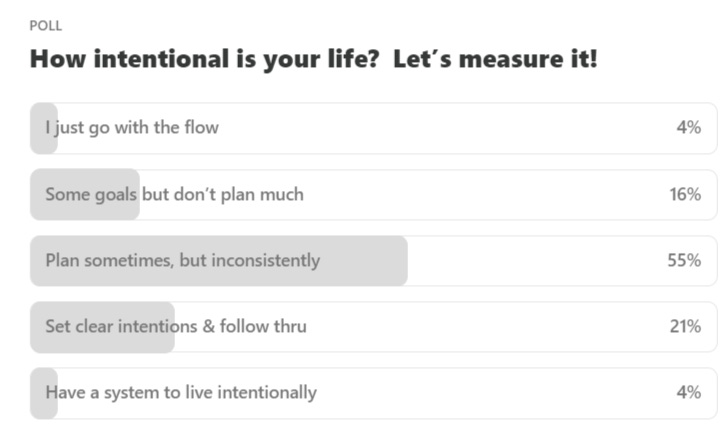725x445 pixels.
Task: Choose "Some goals but don't plan much" answer
Action: coord(374,194)
